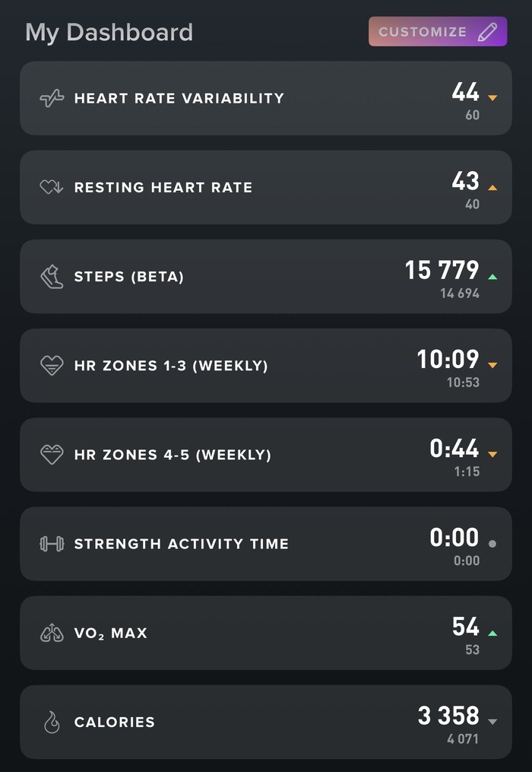Viewport: 532px width, 772px height.
Task: Click the VO2 Max lungs icon
Action: (52, 633)
